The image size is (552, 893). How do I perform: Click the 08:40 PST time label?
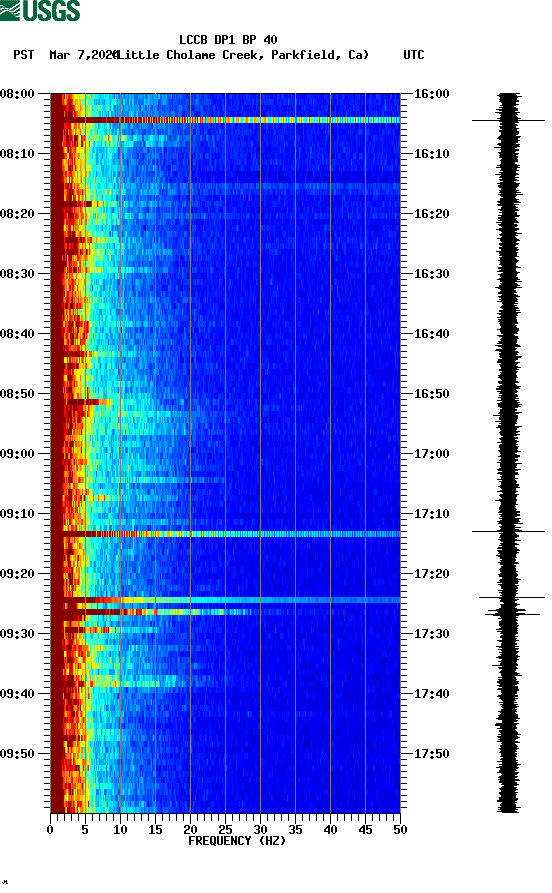pyautogui.click(x=17, y=334)
